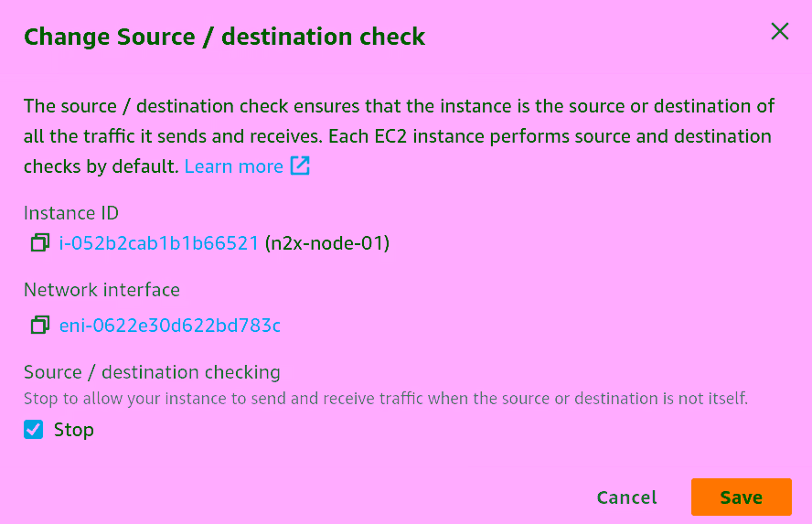
Task: Click the description line starting 'all the traffic'
Action: (x=397, y=136)
